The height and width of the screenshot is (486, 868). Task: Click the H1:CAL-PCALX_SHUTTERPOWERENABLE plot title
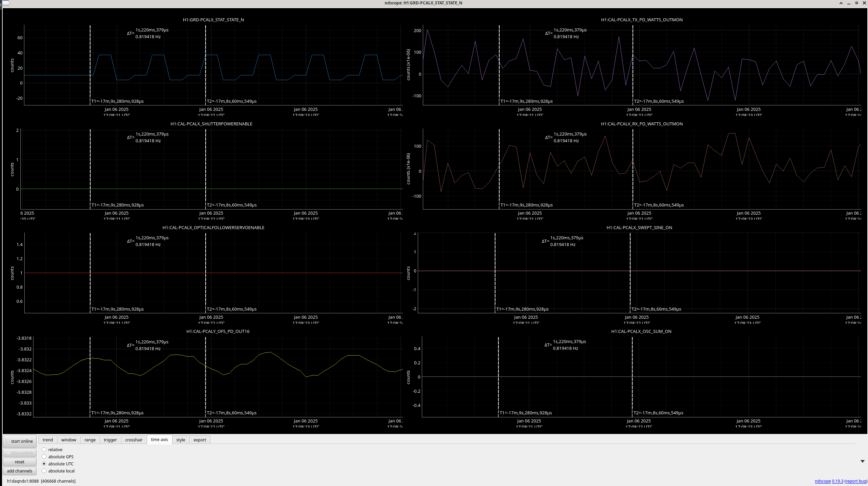pyautogui.click(x=211, y=124)
